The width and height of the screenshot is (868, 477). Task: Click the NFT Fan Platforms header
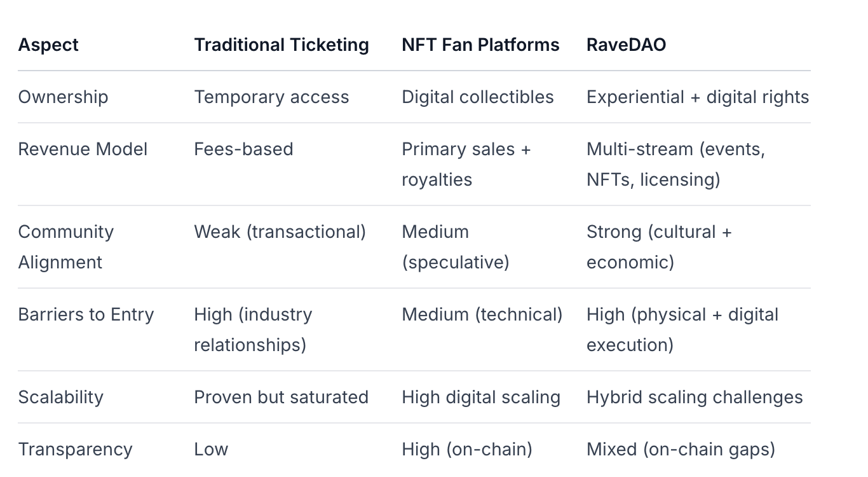(x=480, y=45)
